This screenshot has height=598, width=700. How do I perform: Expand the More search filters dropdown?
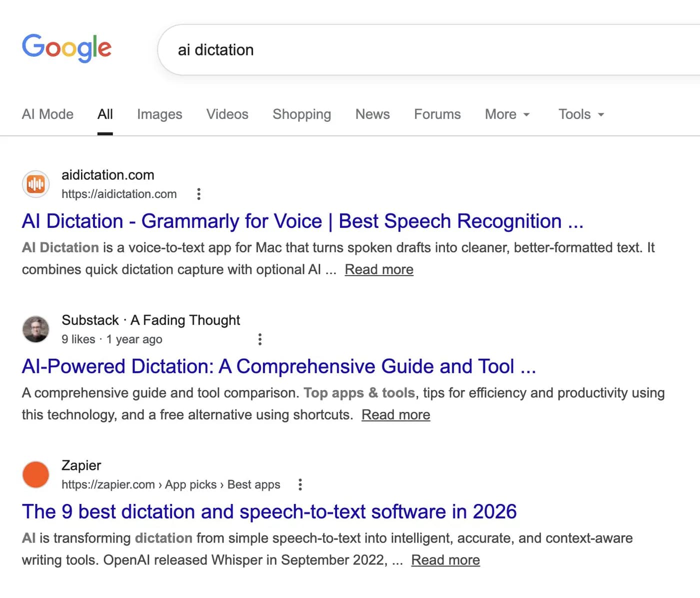tap(507, 114)
